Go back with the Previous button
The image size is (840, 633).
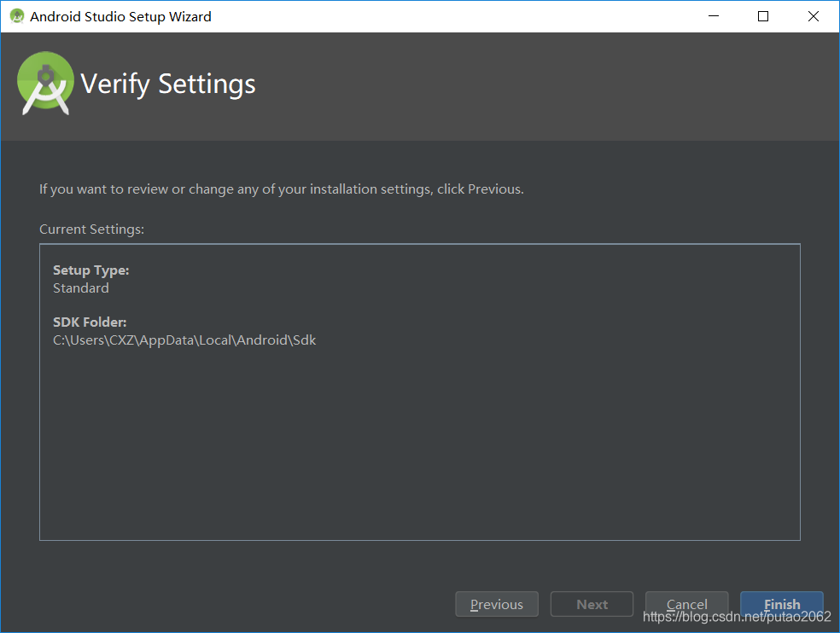(x=497, y=604)
